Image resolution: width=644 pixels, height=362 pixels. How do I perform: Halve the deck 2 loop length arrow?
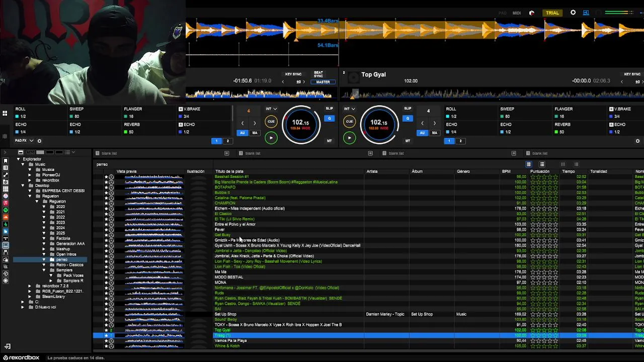[422, 123]
